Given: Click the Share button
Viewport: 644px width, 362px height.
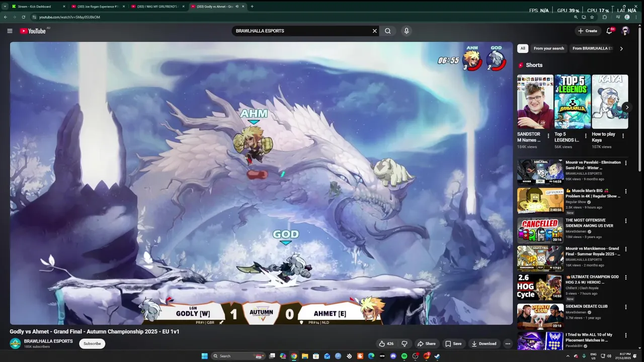Looking at the screenshot, I should [427, 344].
